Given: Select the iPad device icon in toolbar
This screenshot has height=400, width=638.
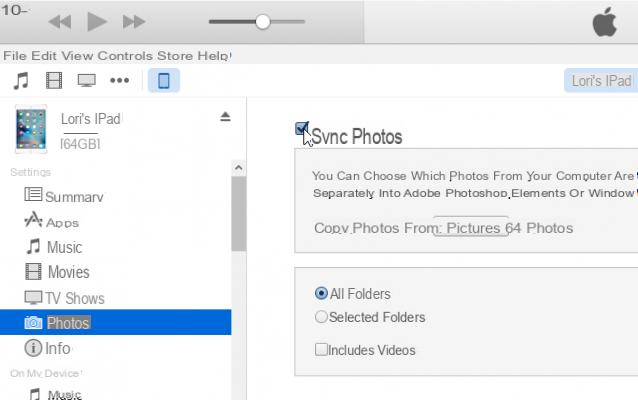Looking at the screenshot, I should [164, 81].
